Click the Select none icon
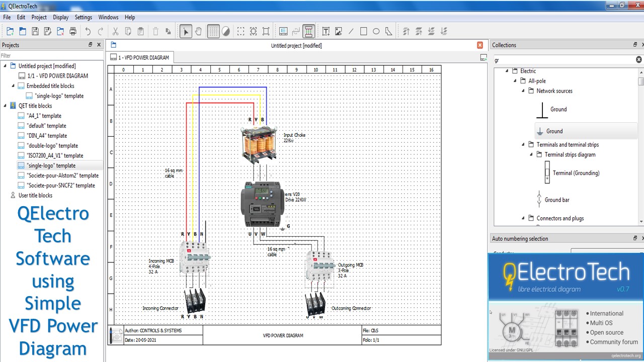The image size is (644, 362). (254, 31)
